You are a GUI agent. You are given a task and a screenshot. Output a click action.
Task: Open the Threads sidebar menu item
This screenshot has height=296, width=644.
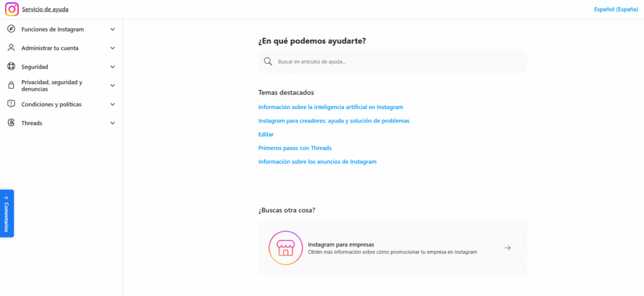click(32, 123)
